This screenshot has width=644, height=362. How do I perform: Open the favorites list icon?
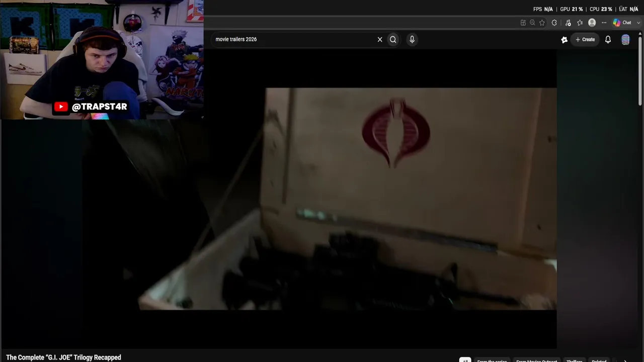coord(580,23)
